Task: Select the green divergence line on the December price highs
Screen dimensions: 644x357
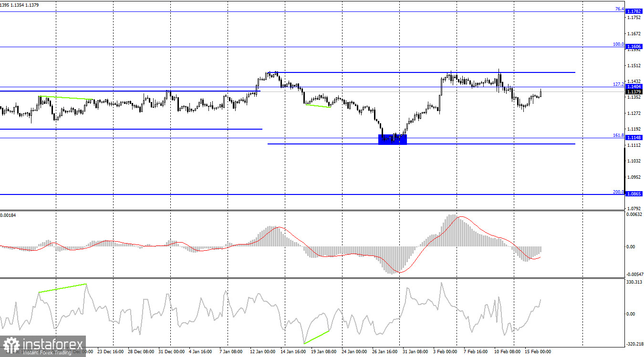Action: point(66,98)
